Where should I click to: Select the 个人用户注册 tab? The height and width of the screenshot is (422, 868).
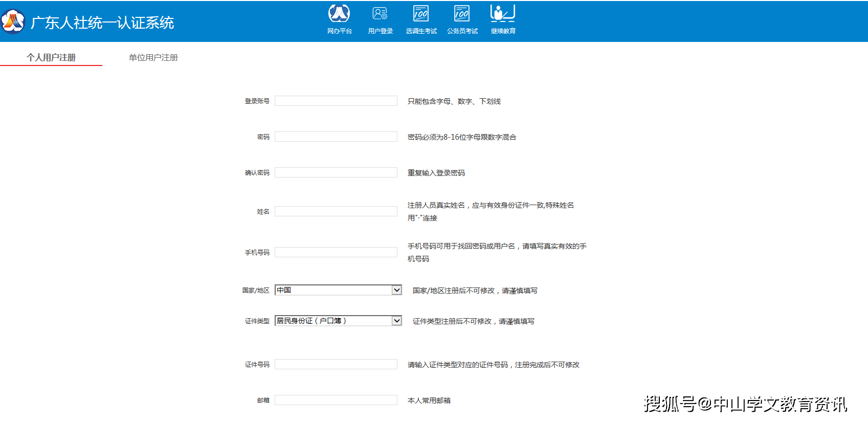click(51, 58)
